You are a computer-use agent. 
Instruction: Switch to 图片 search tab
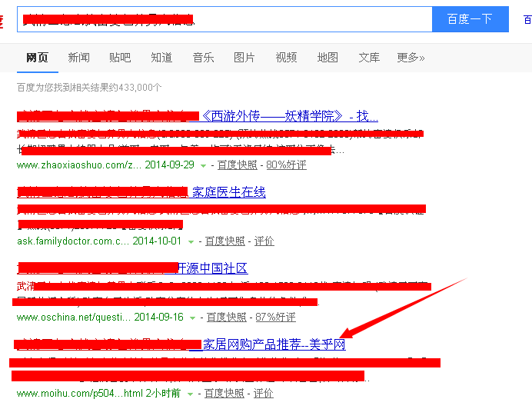click(244, 58)
